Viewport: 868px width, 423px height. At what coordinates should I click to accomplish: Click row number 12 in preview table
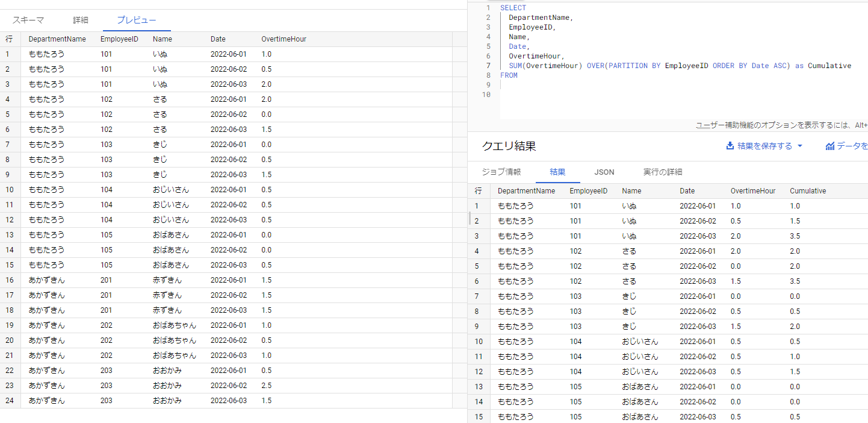(x=9, y=220)
